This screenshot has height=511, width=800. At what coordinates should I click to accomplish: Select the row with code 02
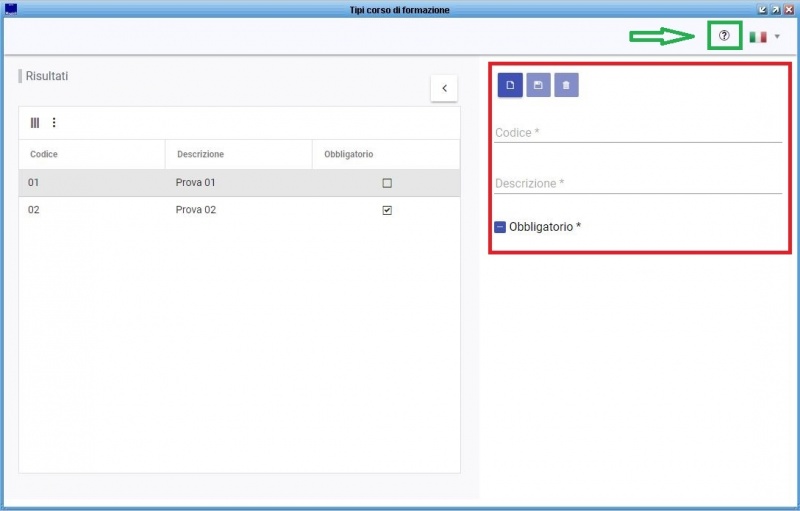pyautogui.click(x=239, y=210)
